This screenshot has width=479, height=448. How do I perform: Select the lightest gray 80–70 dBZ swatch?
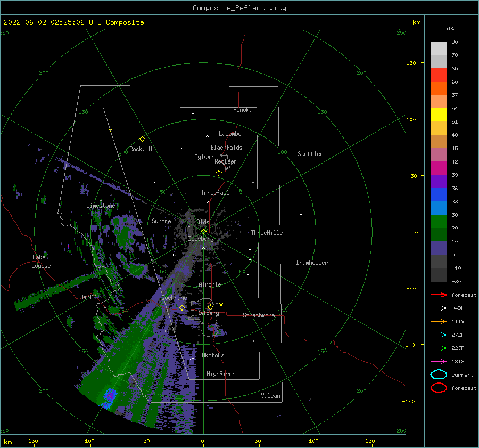pos(439,48)
